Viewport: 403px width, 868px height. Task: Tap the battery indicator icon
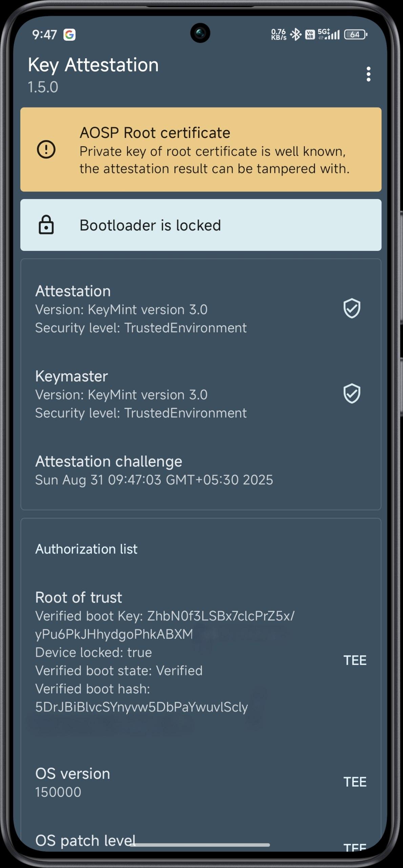pyautogui.click(x=356, y=34)
